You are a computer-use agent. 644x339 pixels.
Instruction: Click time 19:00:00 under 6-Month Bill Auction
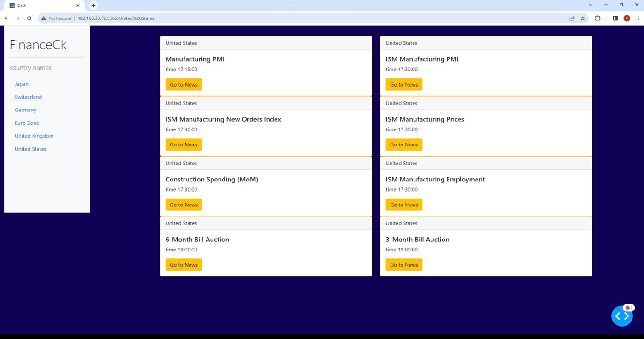coord(181,250)
